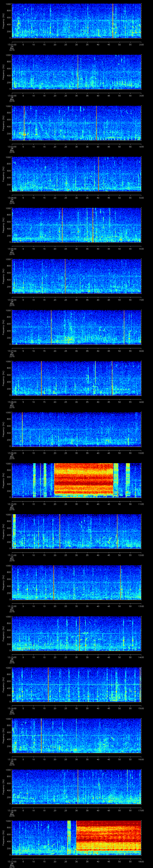The width and height of the screenshot is (153, 868).
Task: Open the spectrogram panel starting at 13:16:00
Action: point(77,787)
